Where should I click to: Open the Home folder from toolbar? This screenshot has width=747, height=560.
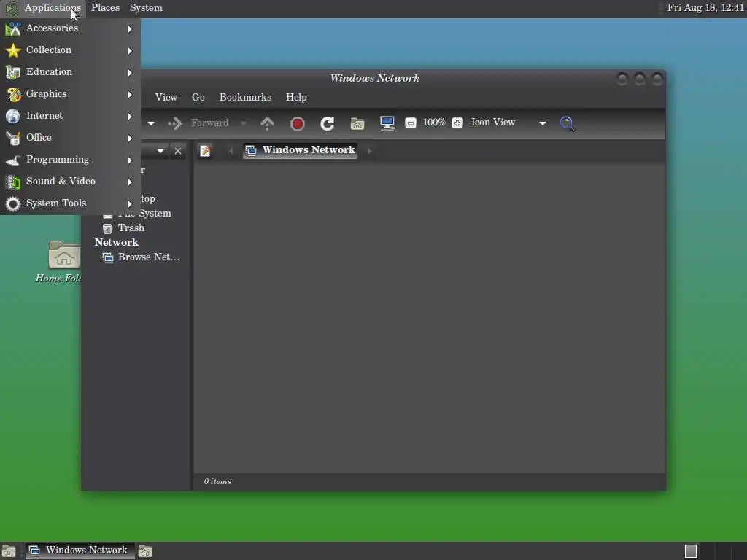tap(357, 124)
